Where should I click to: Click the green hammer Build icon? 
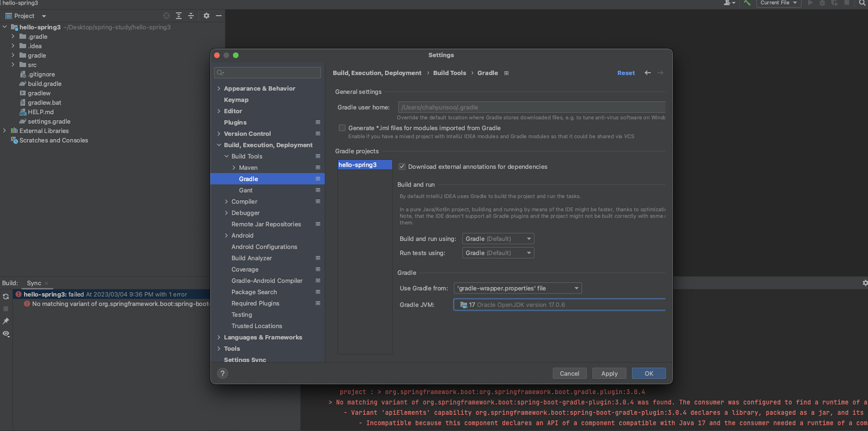click(747, 3)
